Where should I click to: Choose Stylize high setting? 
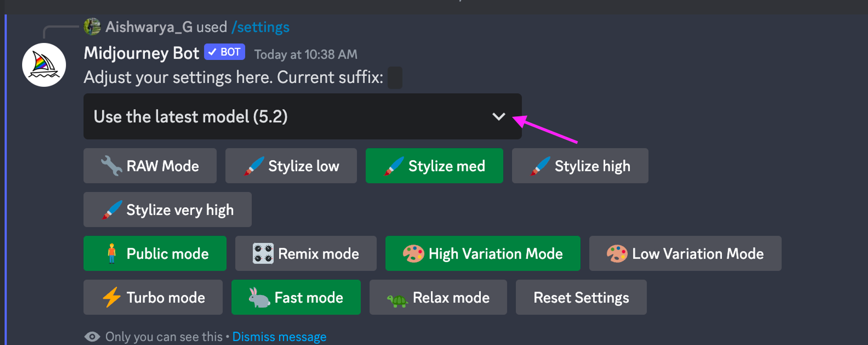pos(580,166)
